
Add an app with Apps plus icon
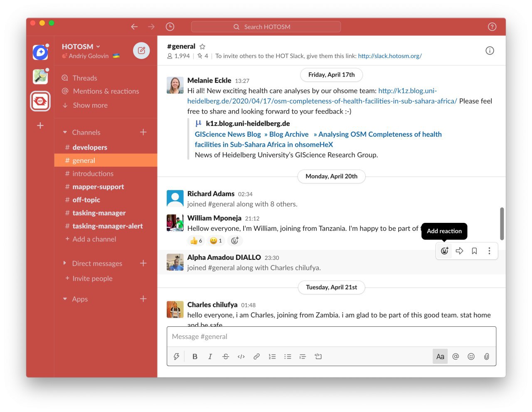coord(143,299)
